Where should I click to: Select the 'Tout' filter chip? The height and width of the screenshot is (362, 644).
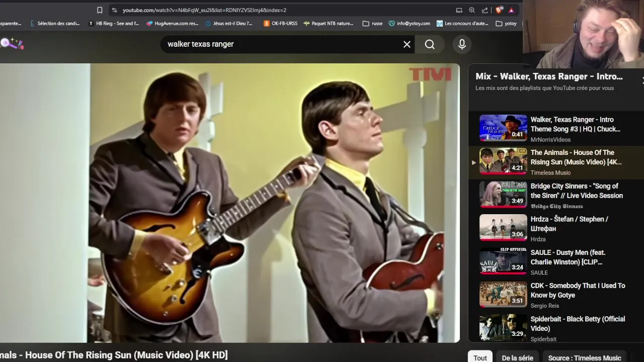[480, 357]
